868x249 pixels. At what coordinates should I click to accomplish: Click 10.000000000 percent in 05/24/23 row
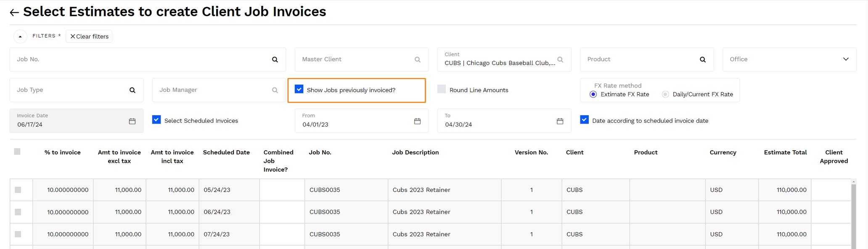[68, 190]
